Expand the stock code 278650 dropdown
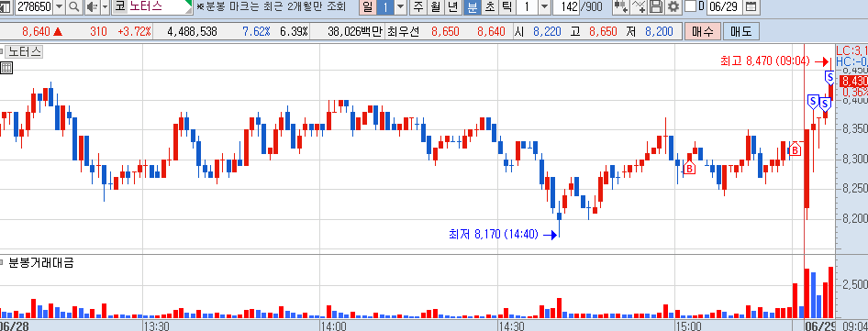 click(x=60, y=7)
